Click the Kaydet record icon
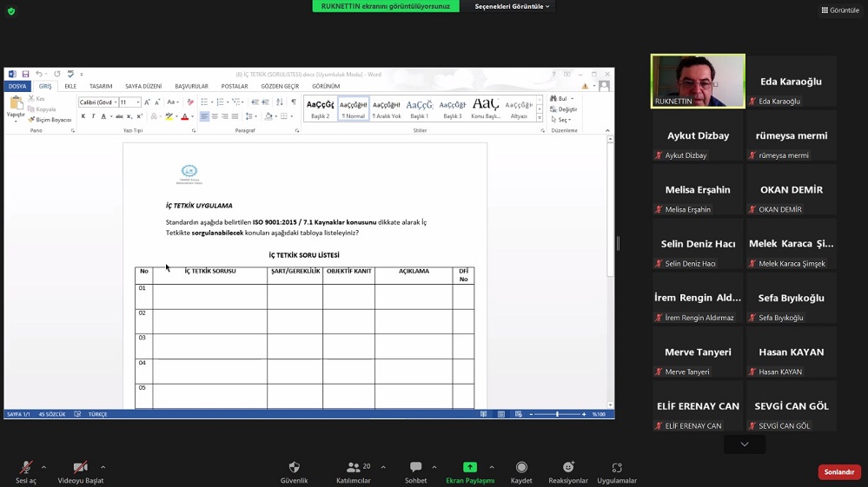 [521, 468]
